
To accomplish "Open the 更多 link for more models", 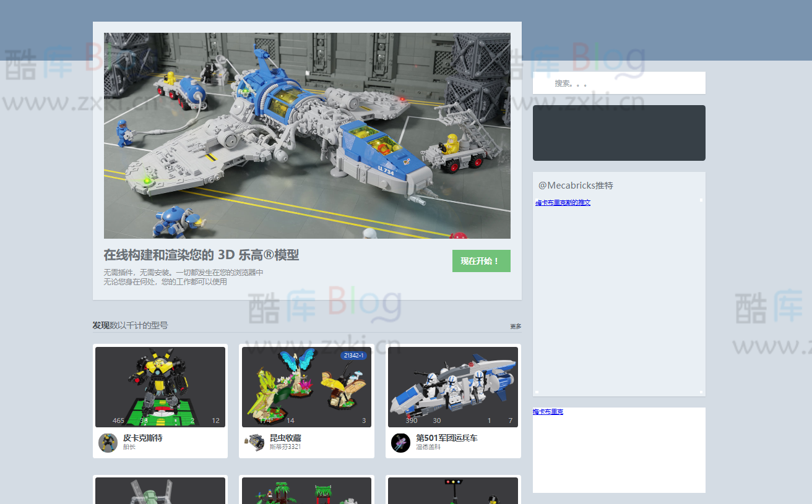I will click(x=516, y=326).
